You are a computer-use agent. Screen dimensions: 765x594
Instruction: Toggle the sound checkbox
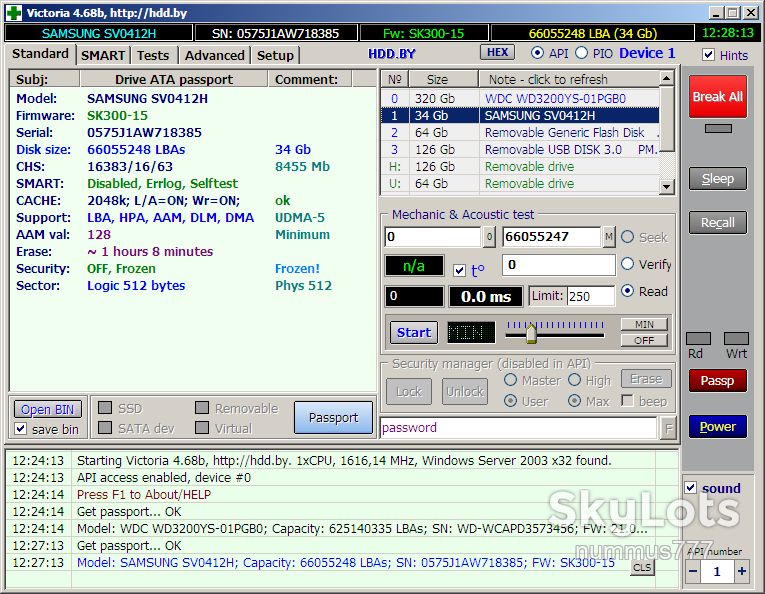tap(690, 487)
